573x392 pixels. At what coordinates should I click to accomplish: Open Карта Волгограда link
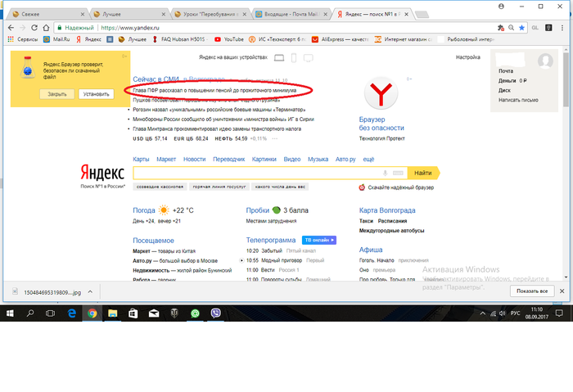click(387, 210)
